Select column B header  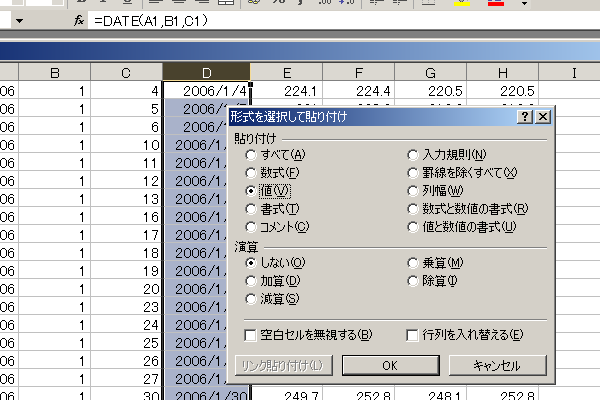click(x=54, y=72)
